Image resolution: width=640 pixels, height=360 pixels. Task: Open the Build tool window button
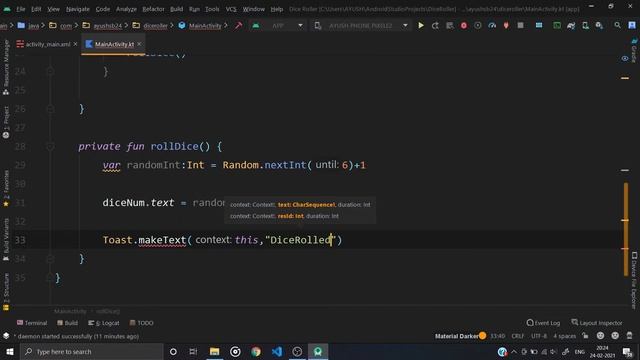67,323
